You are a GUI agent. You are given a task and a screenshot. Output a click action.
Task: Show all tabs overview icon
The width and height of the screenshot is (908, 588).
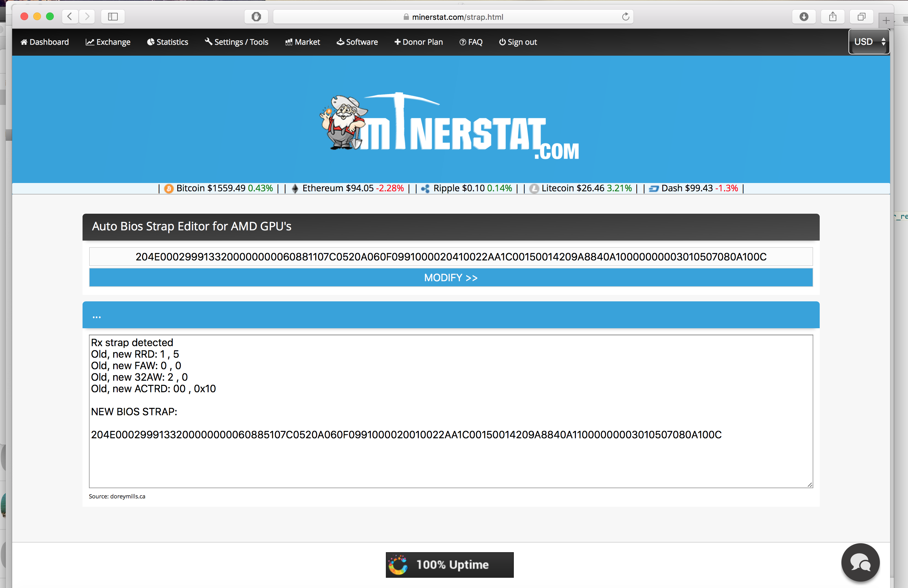click(x=862, y=16)
